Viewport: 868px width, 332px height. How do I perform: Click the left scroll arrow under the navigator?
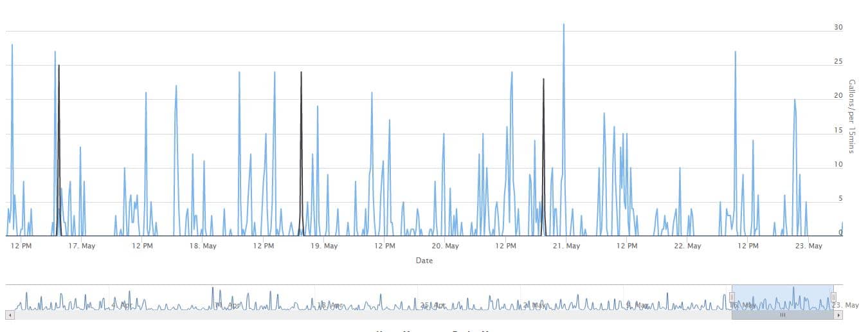coord(9,315)
